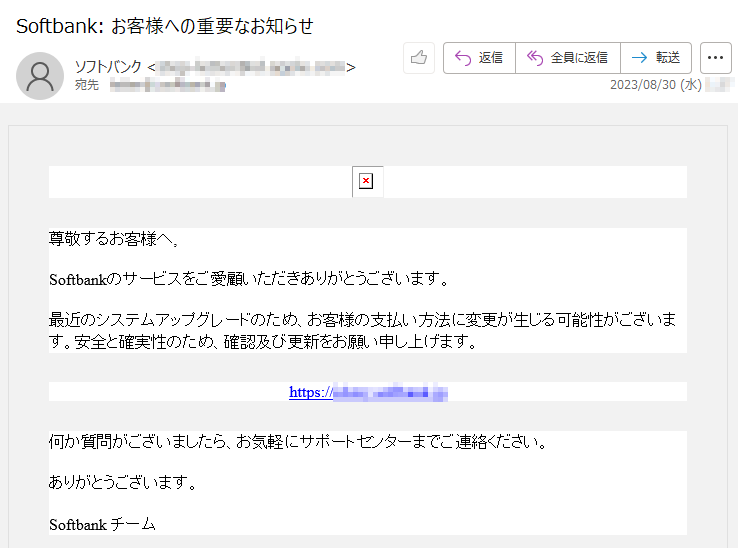
Task: Click the date 2023/08/30 (水)
Action: point(656,85)
